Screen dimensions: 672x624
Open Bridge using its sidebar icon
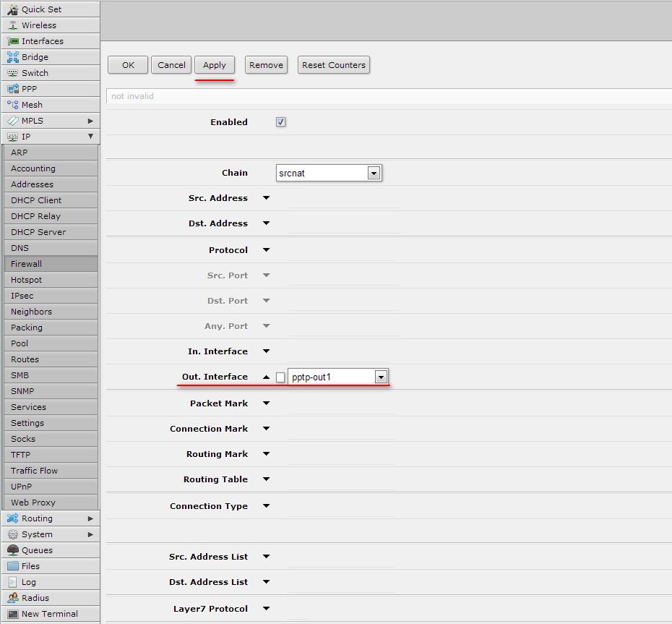[x=13, y=57]
